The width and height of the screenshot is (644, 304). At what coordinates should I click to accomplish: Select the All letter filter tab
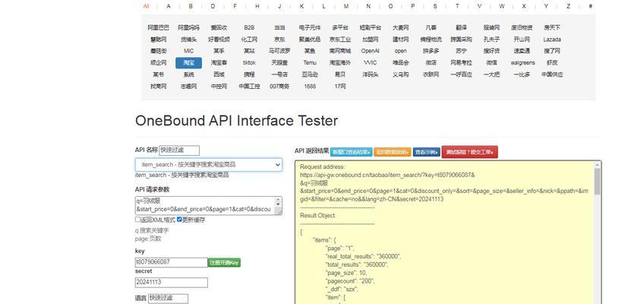(x=147, y=6)
